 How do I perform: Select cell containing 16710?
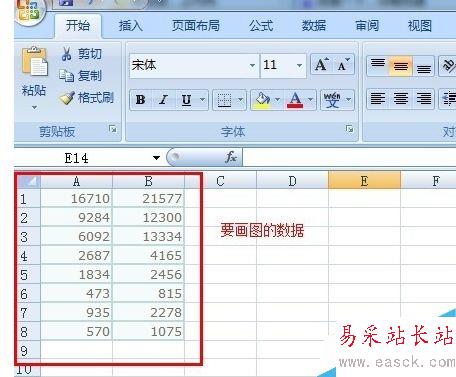[x=77, y=199]
